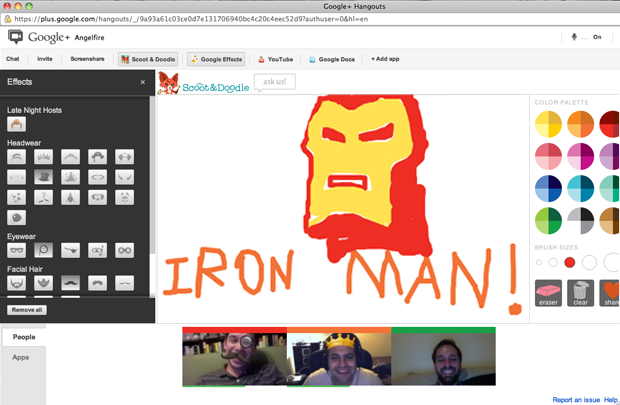This screenshot has width=620, height=405.
Task: Add the square glasses eyewear effect
Action: (x=17, y=250)
